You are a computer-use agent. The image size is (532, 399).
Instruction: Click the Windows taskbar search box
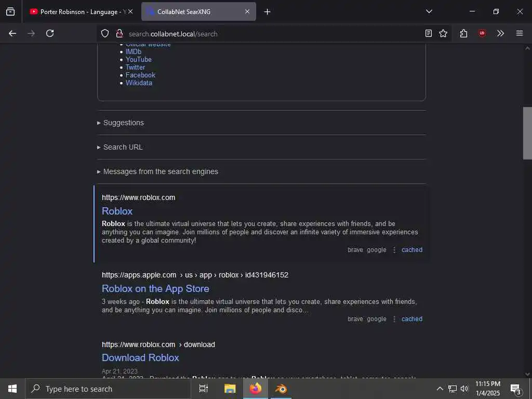tap(108, 389)
